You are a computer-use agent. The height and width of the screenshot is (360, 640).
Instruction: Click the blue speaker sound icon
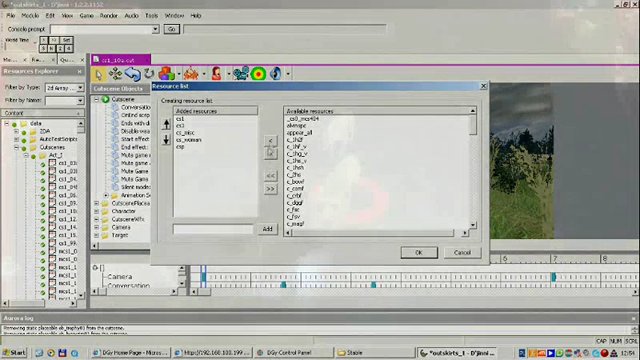(x=276, y=74)
